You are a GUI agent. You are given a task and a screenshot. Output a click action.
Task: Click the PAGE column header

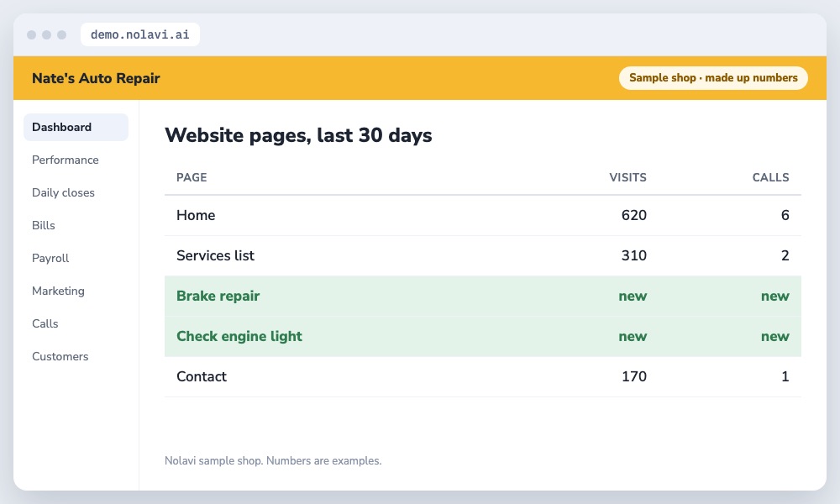[x=192, y=177]
